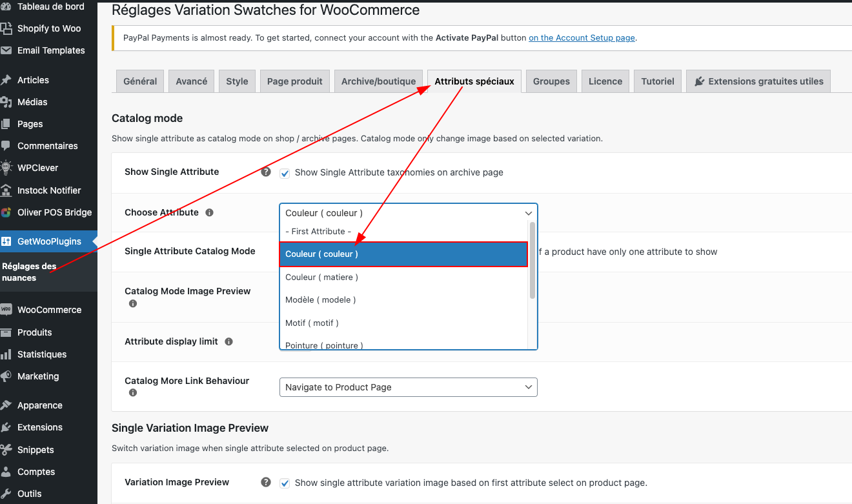Click the info icon under Catalog More Link Behaviour
The width and height of the screenshot is (852, 504).
tap(133, 392)
